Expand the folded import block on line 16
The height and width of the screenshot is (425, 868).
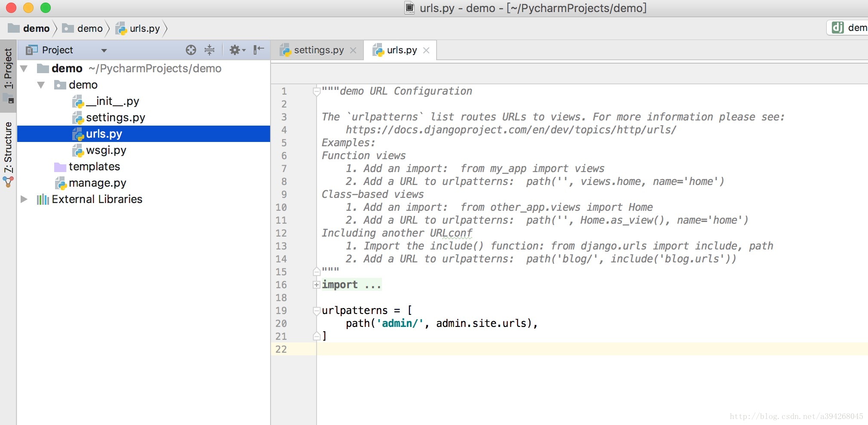(317, 285)
